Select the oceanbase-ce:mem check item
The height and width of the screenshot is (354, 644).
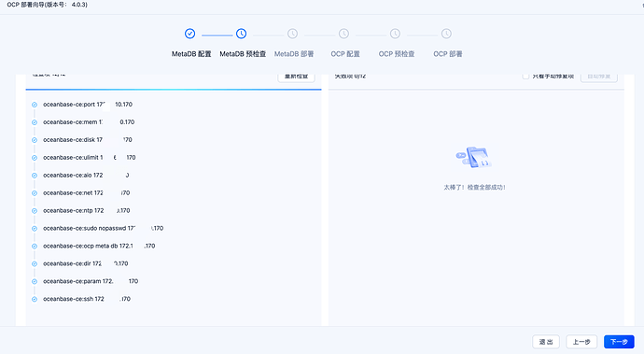pyautogui.click(x=89, y=122)
